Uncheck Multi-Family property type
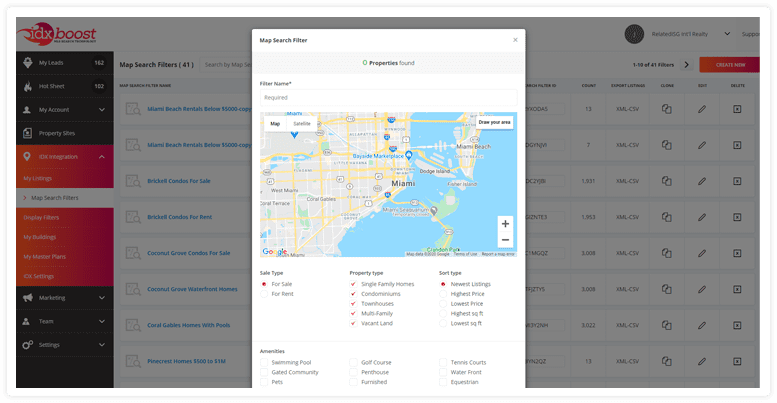The height and width of the screenshot is (403, 777). pos(353,313)
